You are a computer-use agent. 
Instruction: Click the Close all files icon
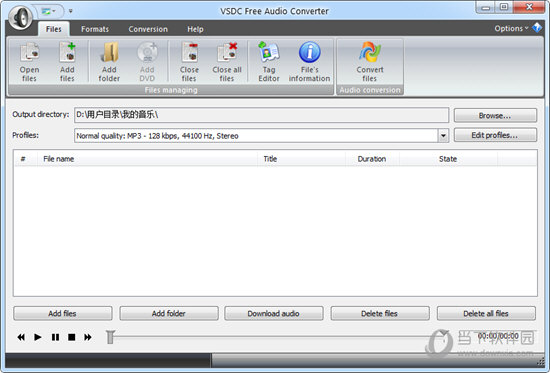(x=227, y=62)
